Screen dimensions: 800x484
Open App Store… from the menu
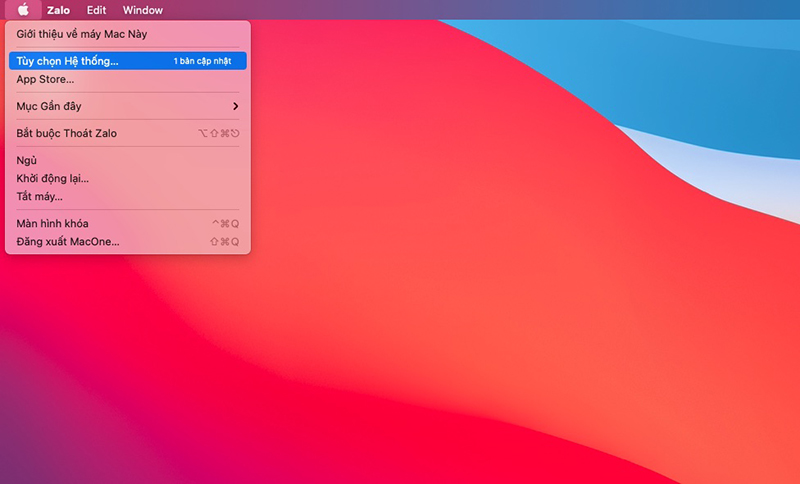click(128, 79)
